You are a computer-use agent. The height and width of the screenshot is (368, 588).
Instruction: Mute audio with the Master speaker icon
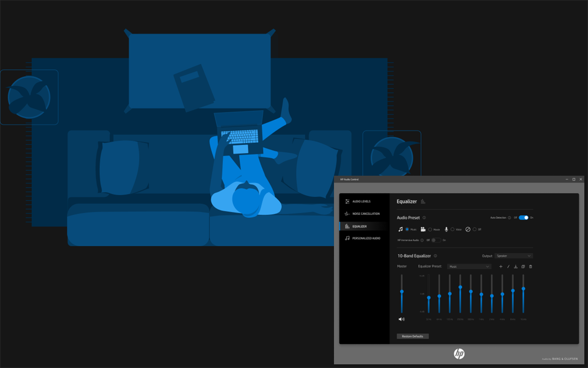(x=401, y=319)
